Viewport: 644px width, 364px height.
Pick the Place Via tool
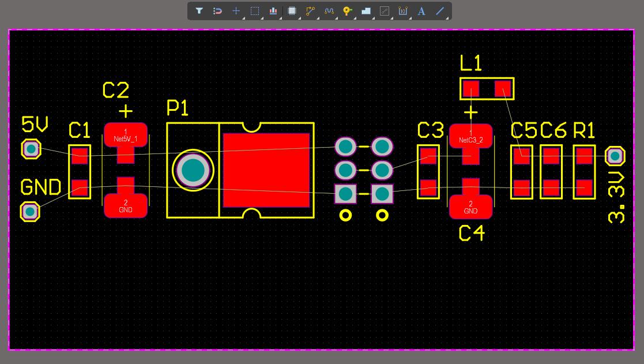pyautogui.click(x=348, y=11)
